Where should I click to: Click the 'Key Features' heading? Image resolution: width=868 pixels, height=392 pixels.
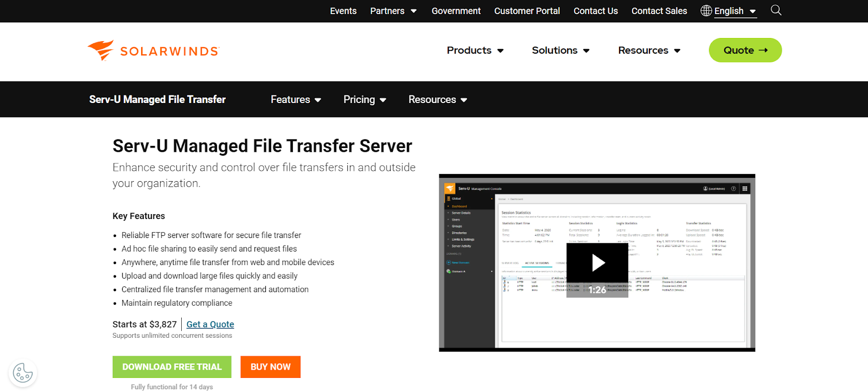[139, 216]
